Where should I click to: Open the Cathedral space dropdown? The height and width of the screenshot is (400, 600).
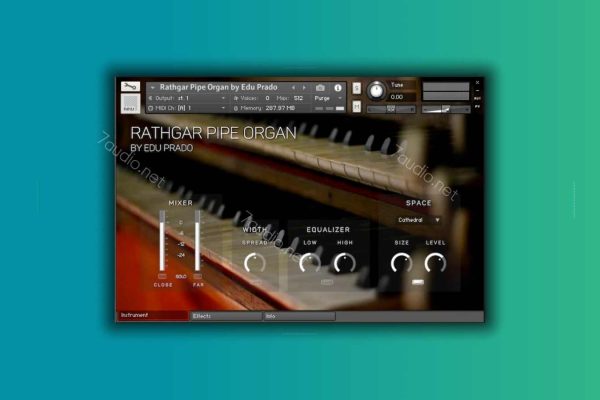coord(418,220)
